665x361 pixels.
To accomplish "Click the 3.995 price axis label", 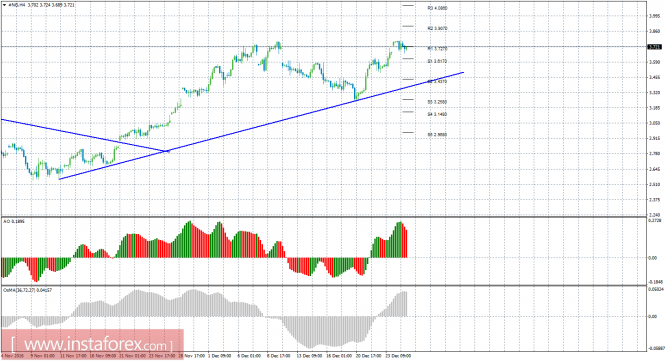I will click(x=654, y=16).
